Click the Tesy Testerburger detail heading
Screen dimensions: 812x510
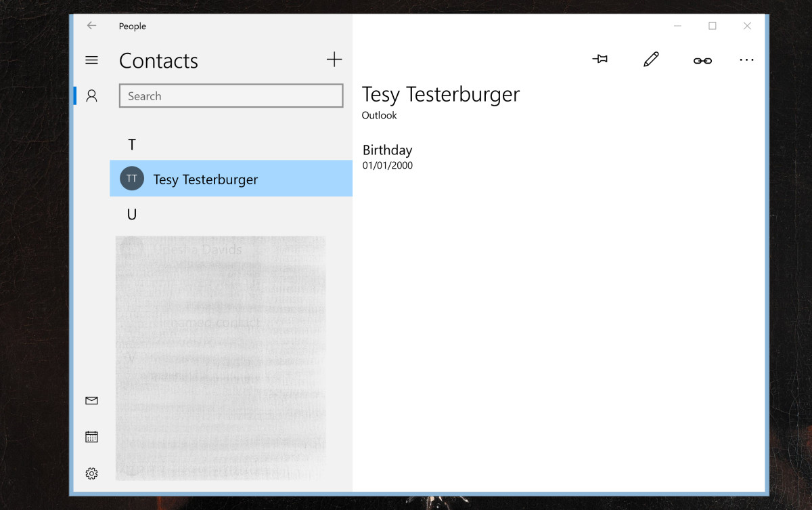441,94
